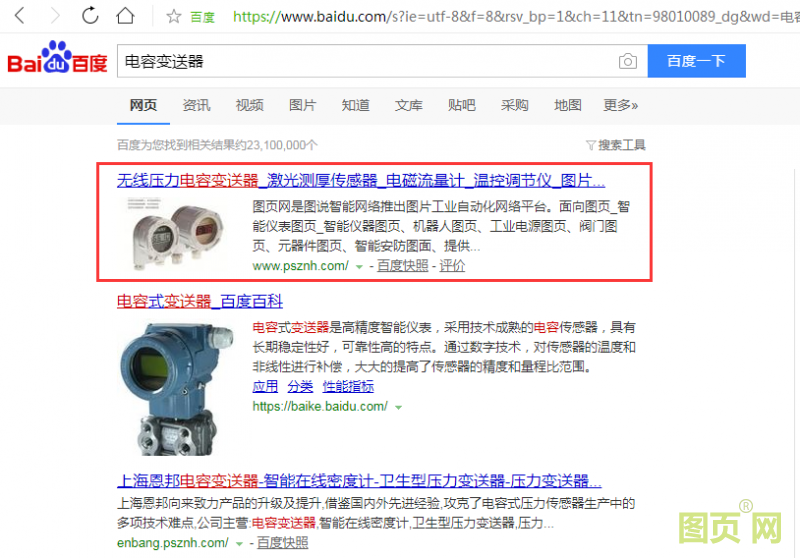Click the Baidu paw logo
The width and height of the screenshot is (800, 558).
tap(57, 57)
